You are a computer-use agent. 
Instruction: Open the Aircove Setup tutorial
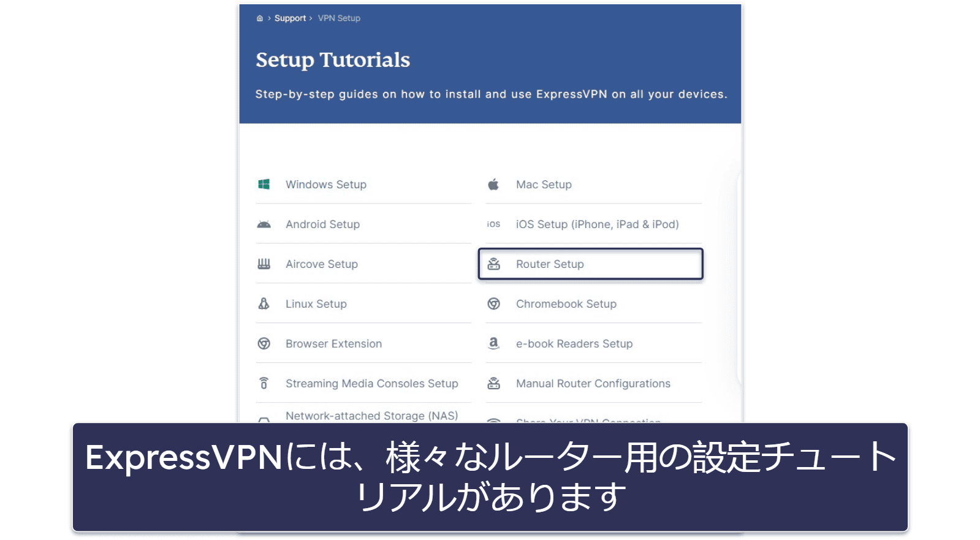322,264
